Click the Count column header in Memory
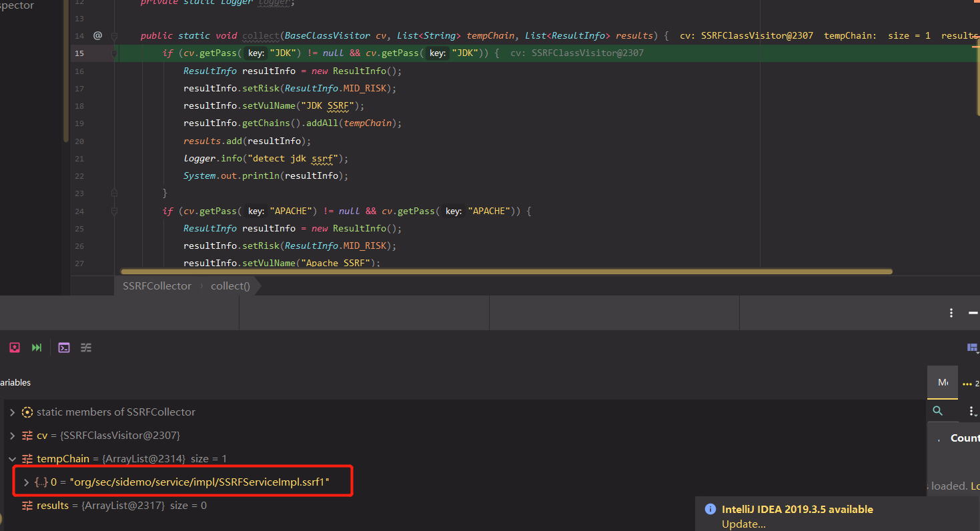This screenshot has width=980, height=531. click(x=965, y=438)
